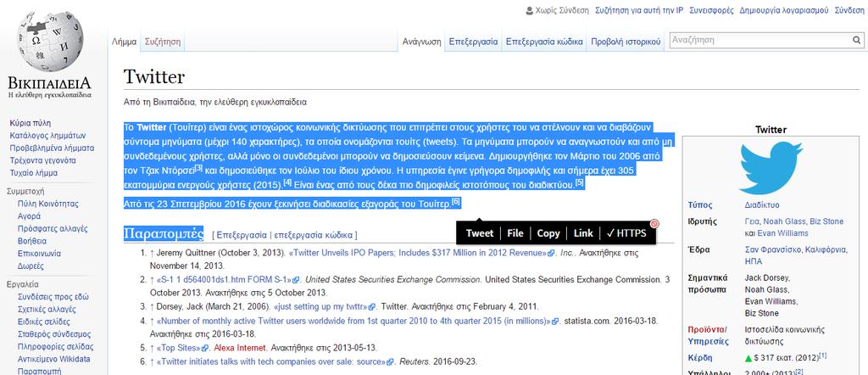Choose File in the selection popup
Viewport: 868px width, 375px height.
pyautogui.click(x=515, y=233)
